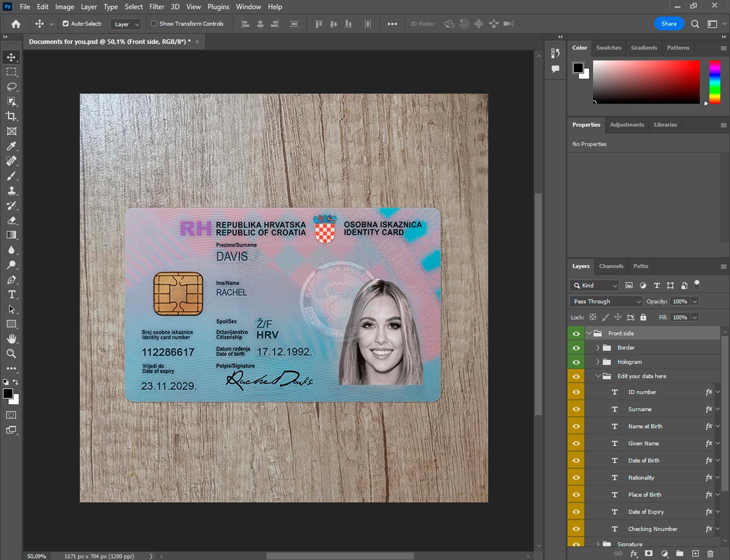Open the Pass Through blend mode dropdown

click(x=606, y=302)
